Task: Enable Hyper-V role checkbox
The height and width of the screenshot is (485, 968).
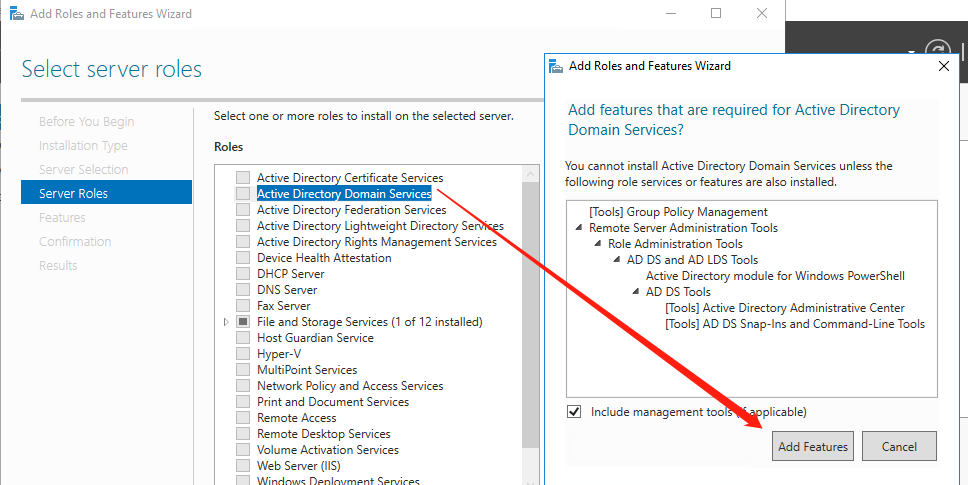Action: pos(243,354)
